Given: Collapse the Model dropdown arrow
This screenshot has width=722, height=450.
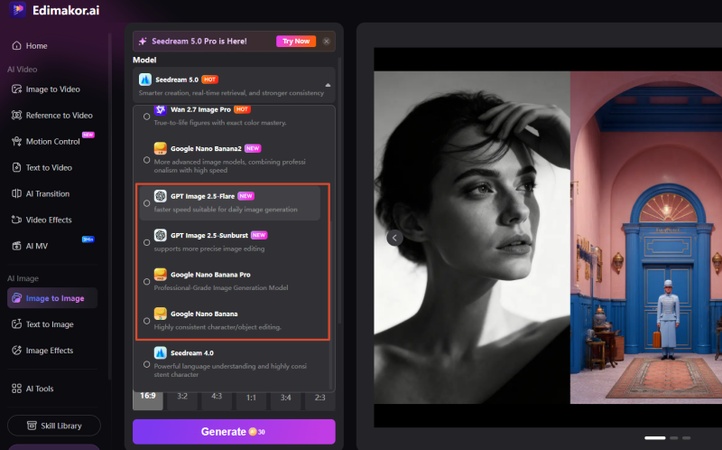Looking at the screenshot, I should pos(328,85).
